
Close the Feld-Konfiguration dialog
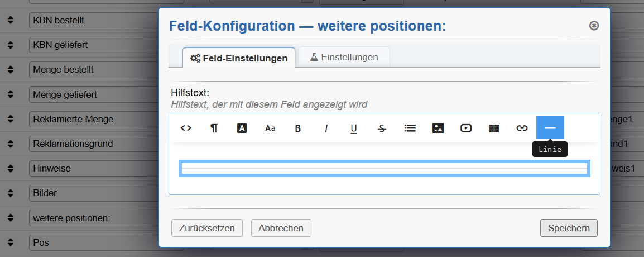[594, 26]
